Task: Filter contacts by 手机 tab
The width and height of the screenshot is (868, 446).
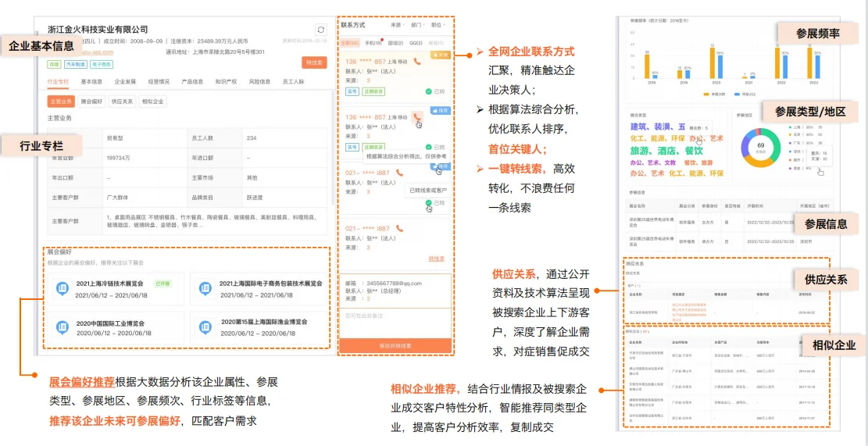Action: coord(373,43)
